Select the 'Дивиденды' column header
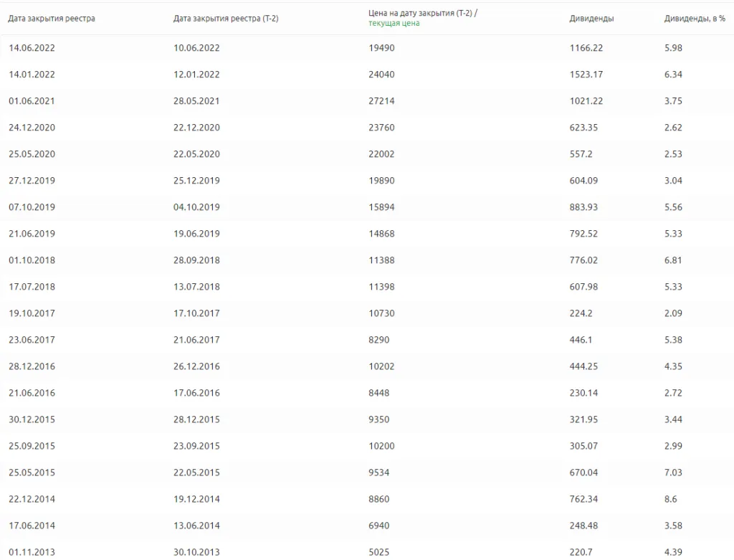734x560 pixels. 591,18
